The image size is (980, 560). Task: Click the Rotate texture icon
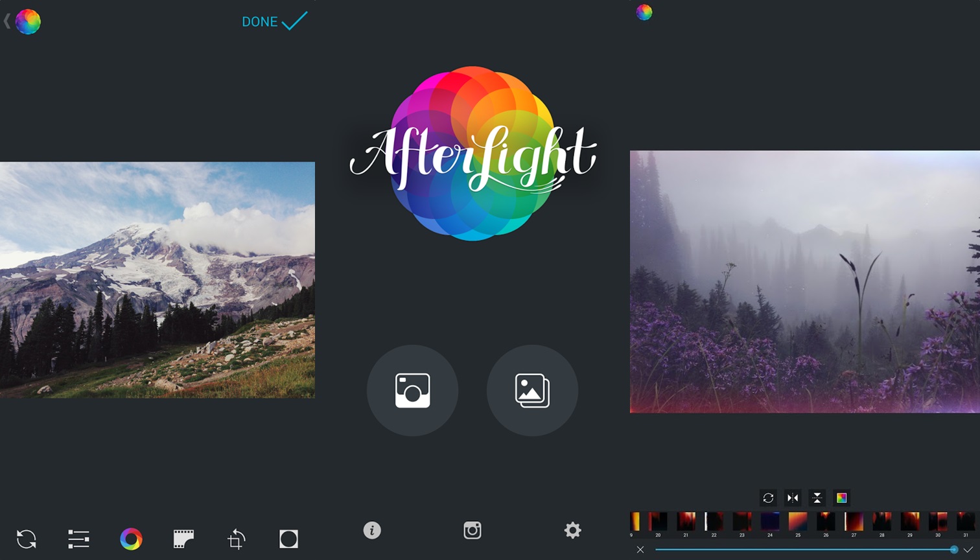(x=769, y=498)
